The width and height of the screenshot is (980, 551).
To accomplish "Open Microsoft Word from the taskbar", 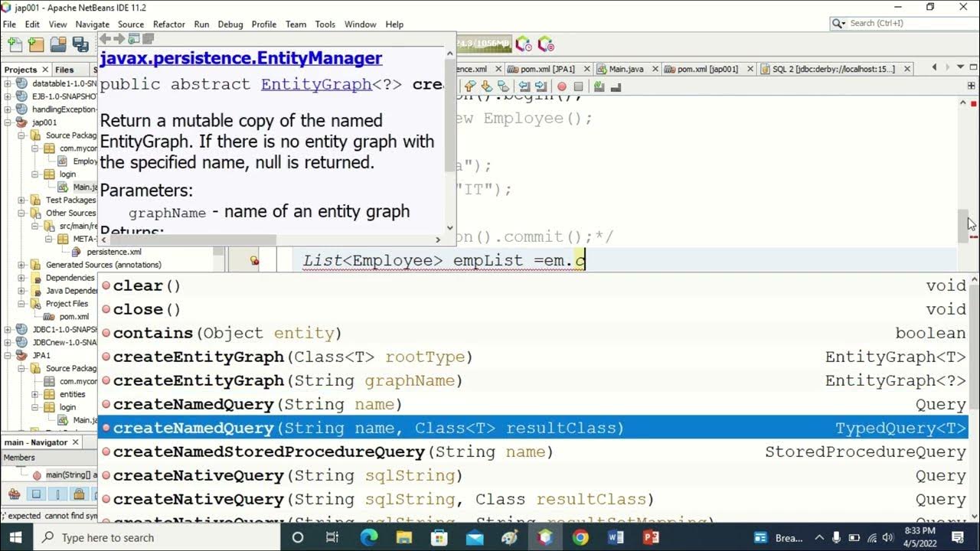I will point(616,537).
